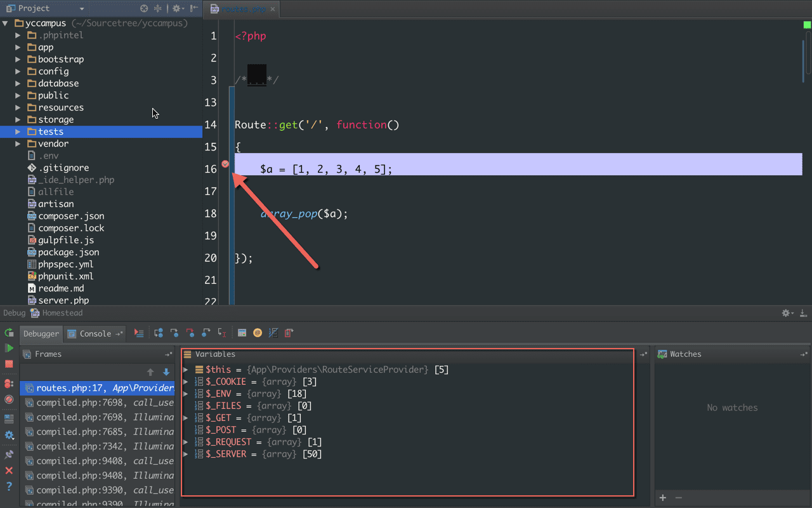The image size is (812, 508).
Task: Toggle the breakpoint on line 16
Action: pyautogui.click(x=225, y=164)
